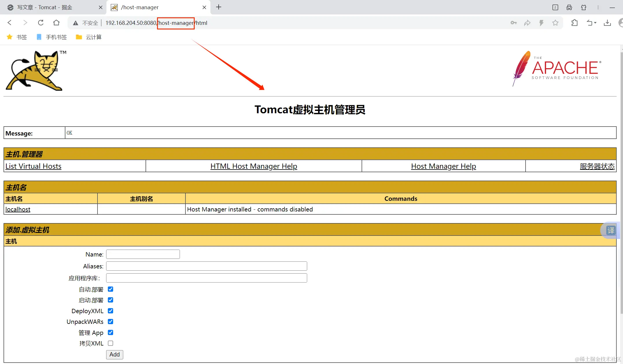Open the saved password key icon
The height and width of the screenshot is (364, 623).
(513, 23)
